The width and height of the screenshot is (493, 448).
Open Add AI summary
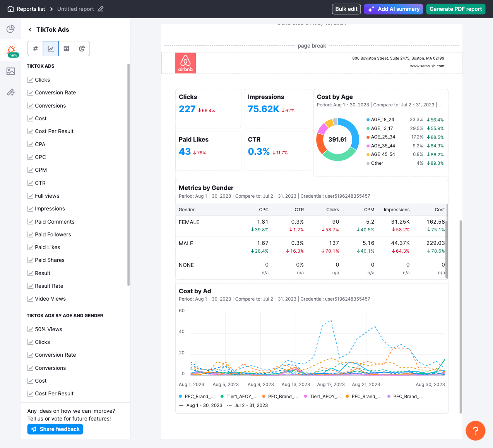point(393,9)
